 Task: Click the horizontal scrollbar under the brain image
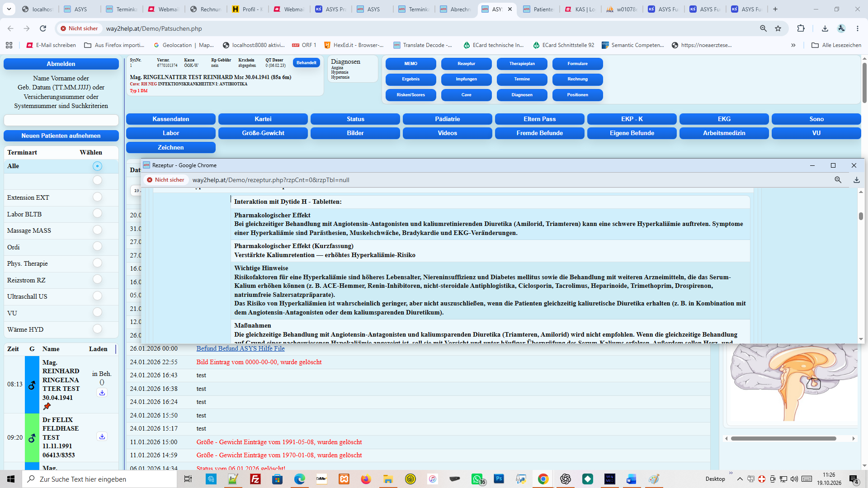pyautogui.click(x=783, y=438)
